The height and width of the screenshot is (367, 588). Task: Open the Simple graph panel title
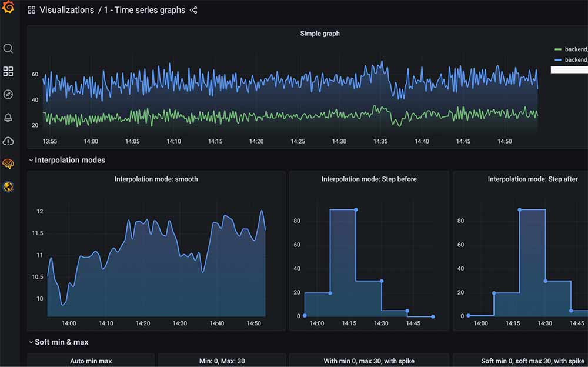coord(320,34)
